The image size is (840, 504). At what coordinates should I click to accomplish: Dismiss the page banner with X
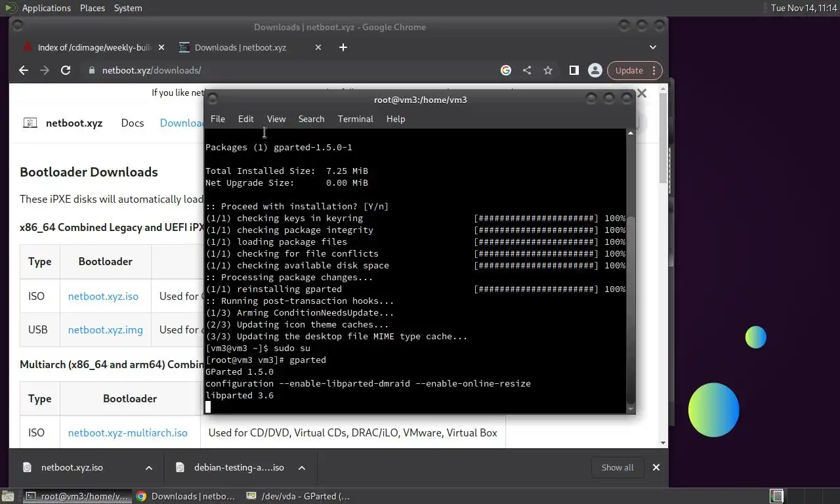[x=642, y=93]
